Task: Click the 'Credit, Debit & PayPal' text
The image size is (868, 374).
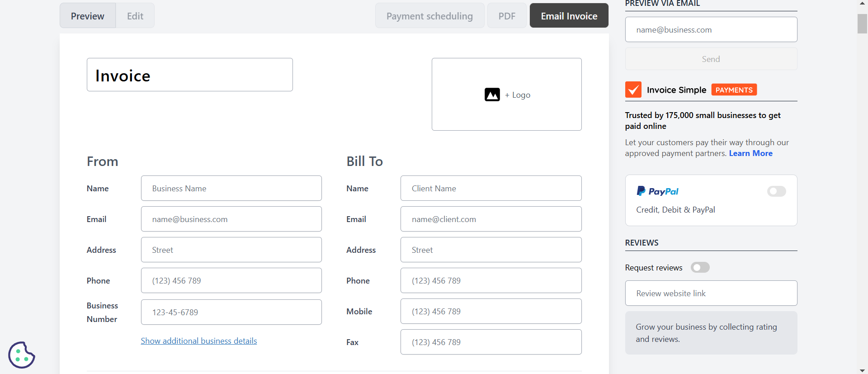Action: pos(675,210)
